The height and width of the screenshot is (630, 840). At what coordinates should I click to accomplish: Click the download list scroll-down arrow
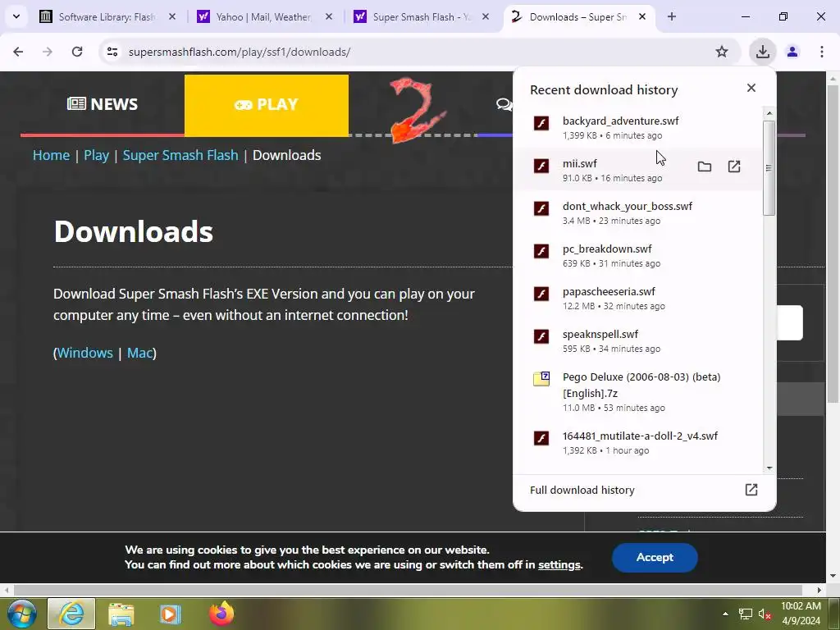[x=769, y=468]
